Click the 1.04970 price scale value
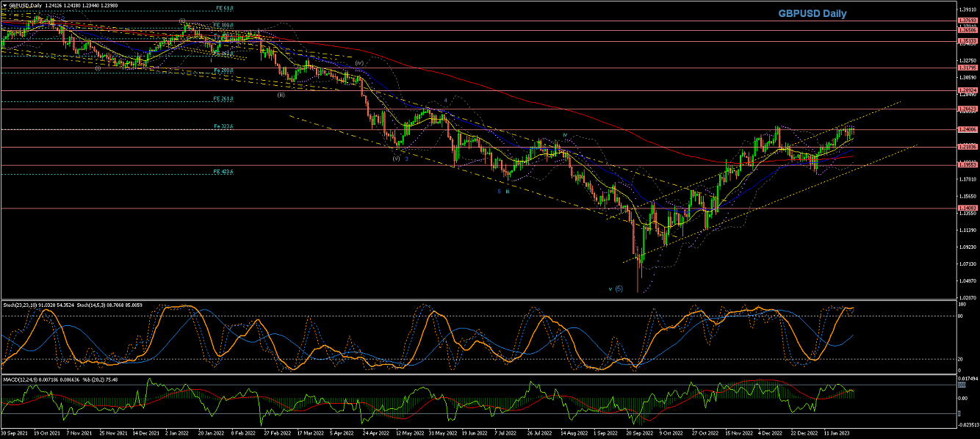Screen dimensions: 980x439 click(967, 280)
